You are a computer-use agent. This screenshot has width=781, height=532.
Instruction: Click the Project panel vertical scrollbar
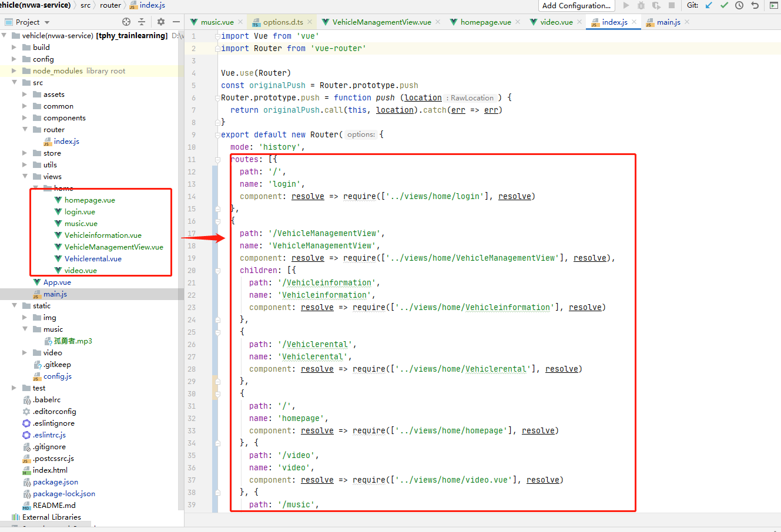point(181,270)
